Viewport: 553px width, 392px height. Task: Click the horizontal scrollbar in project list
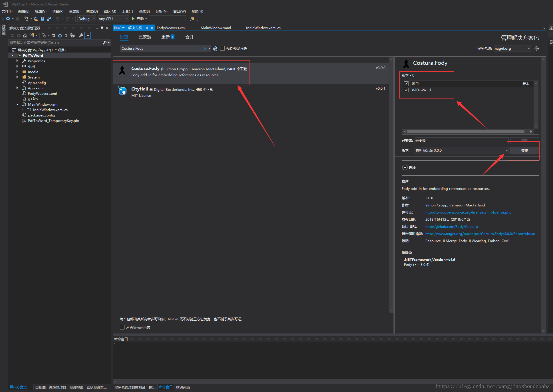point(466,132)
